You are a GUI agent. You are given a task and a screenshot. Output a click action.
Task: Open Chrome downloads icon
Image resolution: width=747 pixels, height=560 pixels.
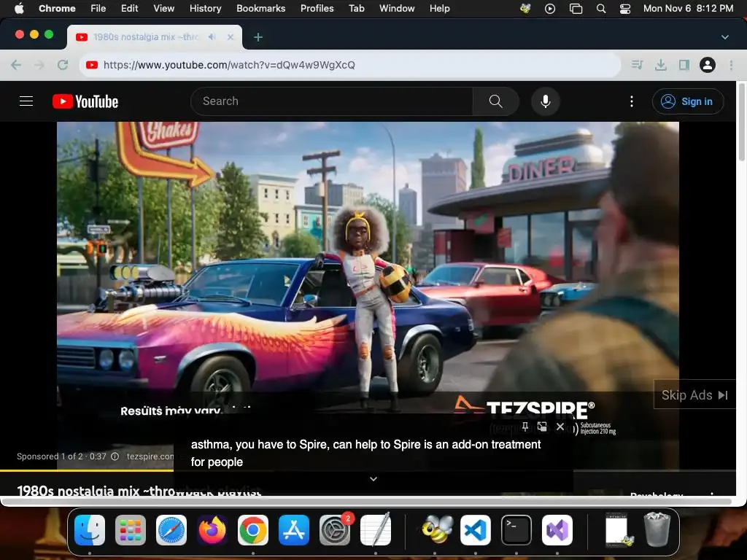point(661,65)
